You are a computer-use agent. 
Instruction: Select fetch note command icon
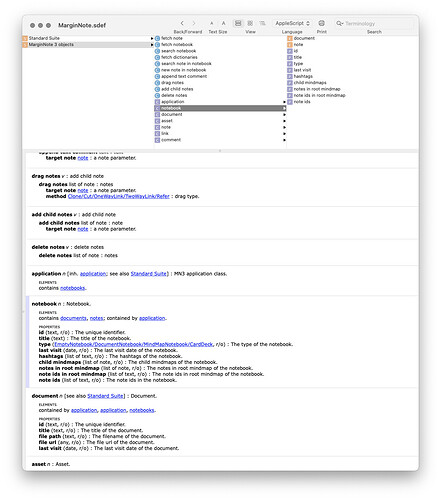pyautogui.click(x=157, y=38)
